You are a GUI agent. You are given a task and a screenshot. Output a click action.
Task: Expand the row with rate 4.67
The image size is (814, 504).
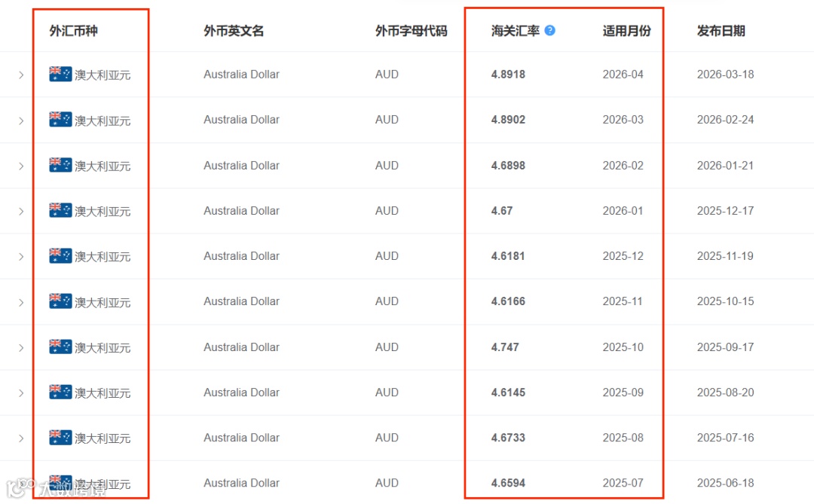click(x=21, y=211)
